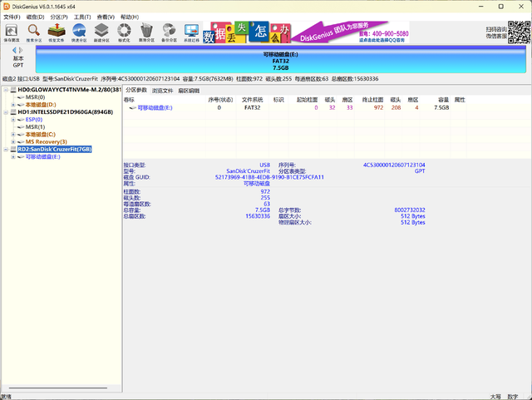Select ESP(0) partition in tree
Screen dimensions: 532x400
point(34,120)
